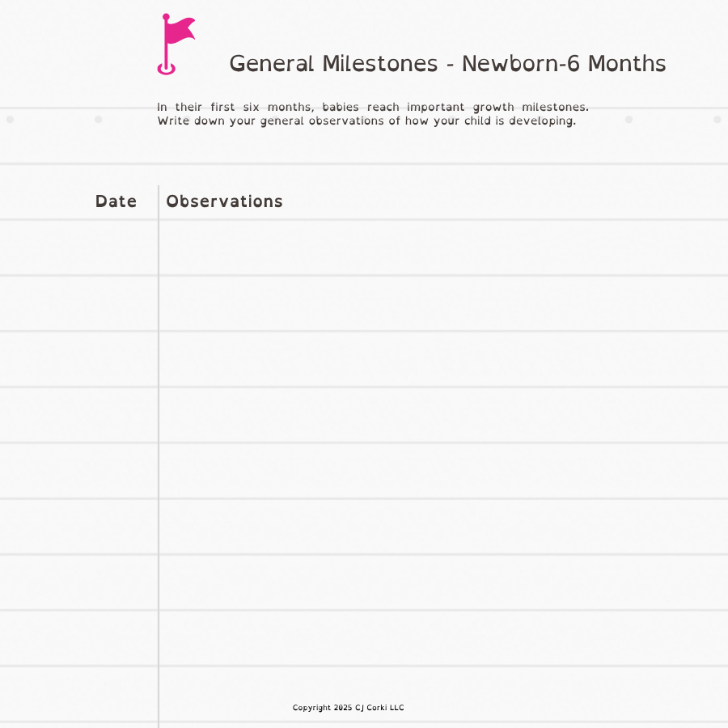Click the pink milestone flag icon
728x728 pixels.
point(176,44)
